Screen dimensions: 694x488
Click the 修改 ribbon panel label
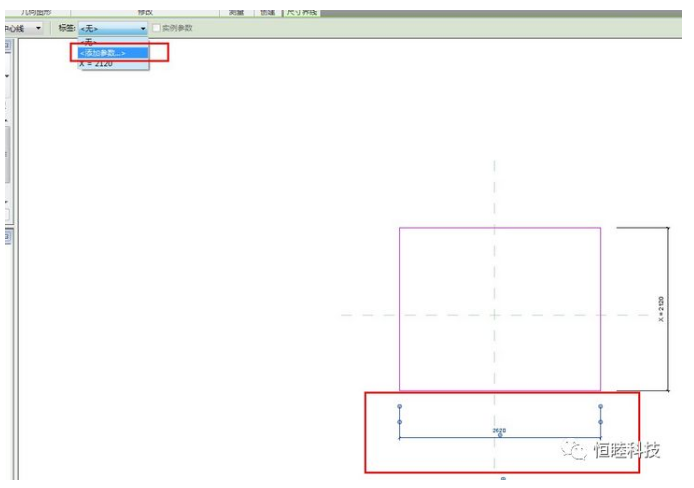click(145, 12)
